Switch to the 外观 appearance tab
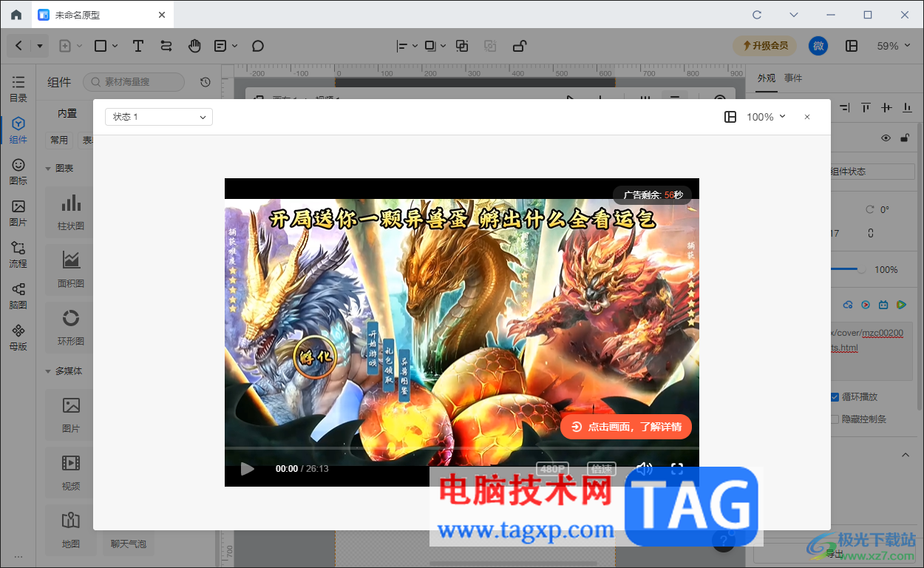The image size is (924, 568). tap(767, 78)
